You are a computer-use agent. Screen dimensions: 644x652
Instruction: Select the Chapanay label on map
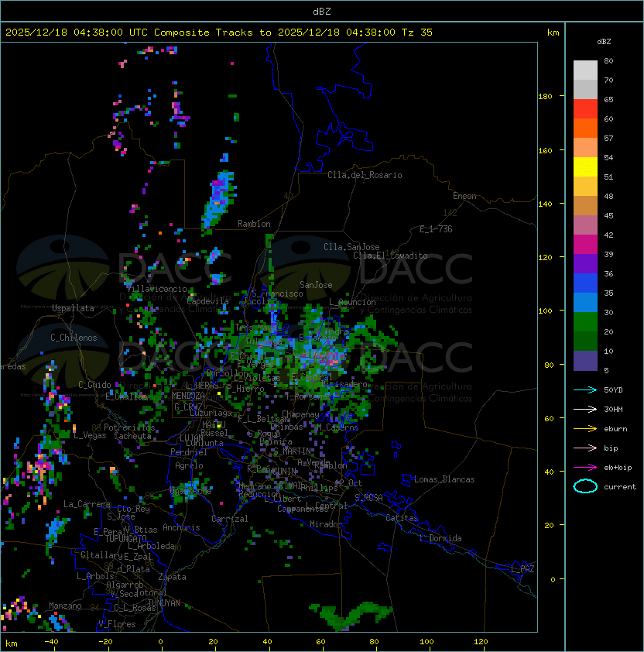(300, 414)
